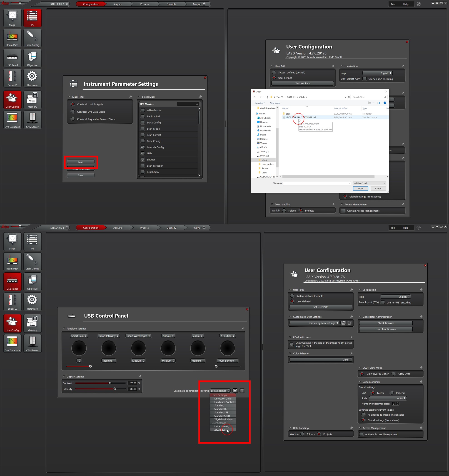
Task: Check the z-Use-Mode mask checkbox
Action: pos(143,110)
